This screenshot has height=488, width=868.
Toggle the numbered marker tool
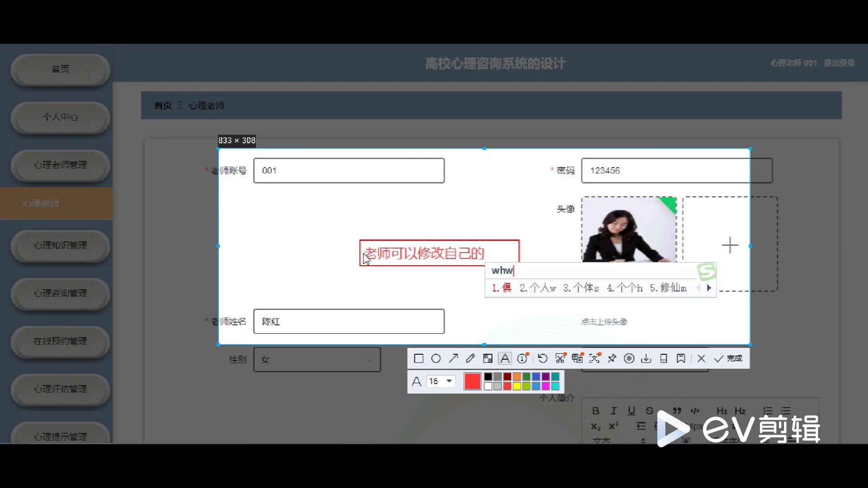pyautogui.click(x=523, y=359)
